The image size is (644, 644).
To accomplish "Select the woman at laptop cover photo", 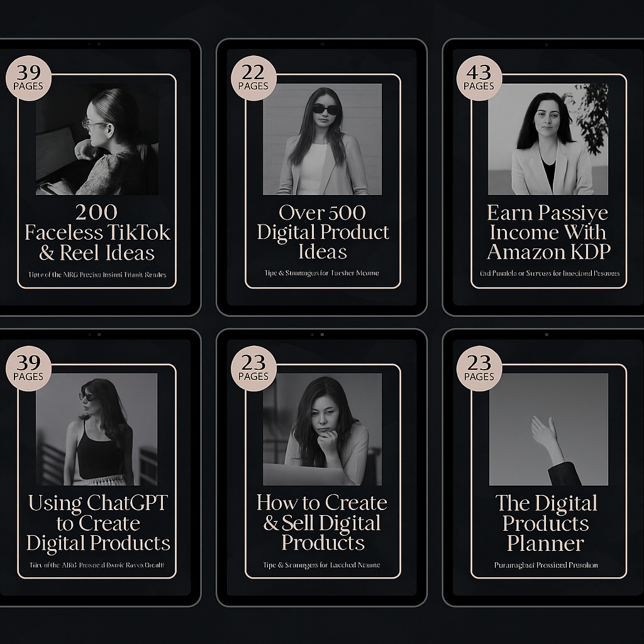I will coord(97,139).
